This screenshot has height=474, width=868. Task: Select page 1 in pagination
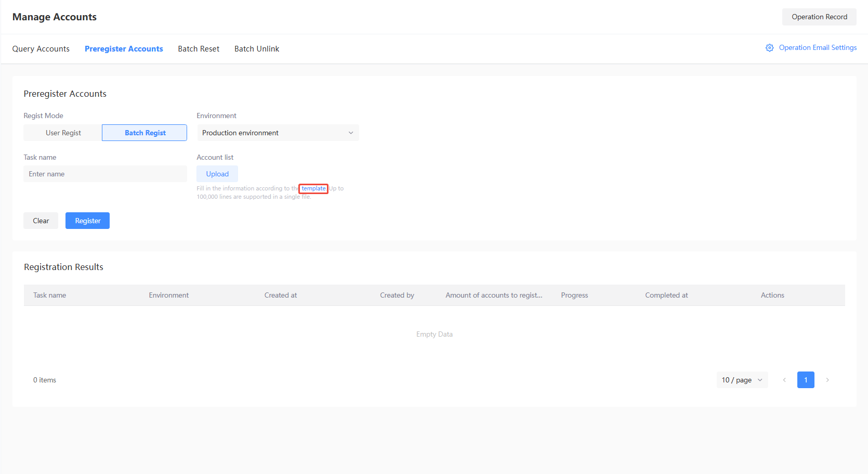coord(806,380)
